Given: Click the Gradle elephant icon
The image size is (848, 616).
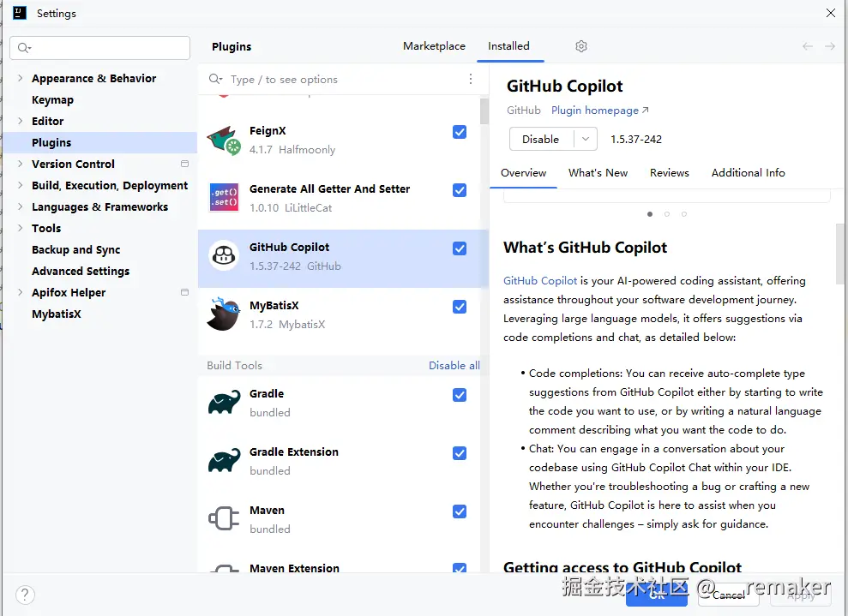Looking at the screenshot, I should pyautogui.click(x=224, y=402).
